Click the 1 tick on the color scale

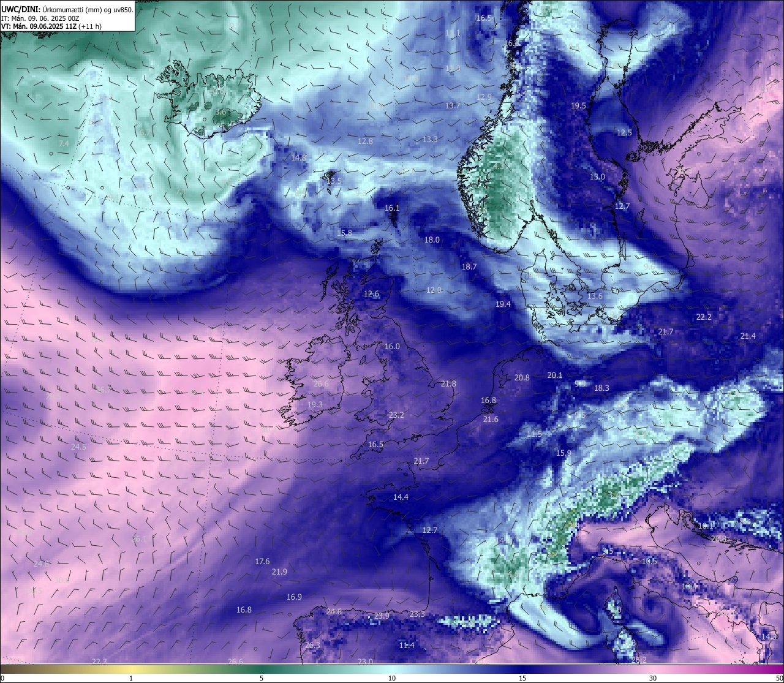coord(131,678)
